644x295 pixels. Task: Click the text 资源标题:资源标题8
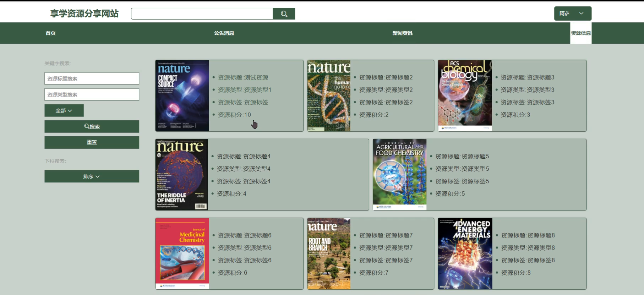528,235
